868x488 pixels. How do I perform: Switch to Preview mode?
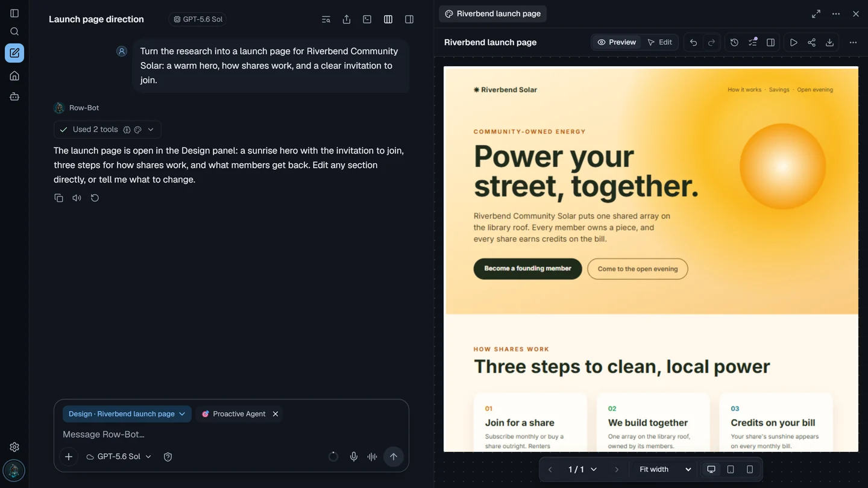tap(616, 42)
